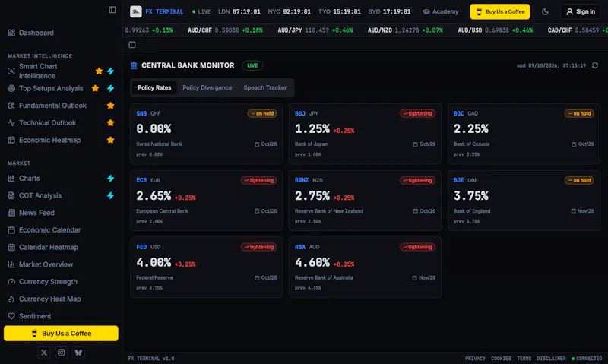
Task: Click the Sign in button
Action: (581, 11)
